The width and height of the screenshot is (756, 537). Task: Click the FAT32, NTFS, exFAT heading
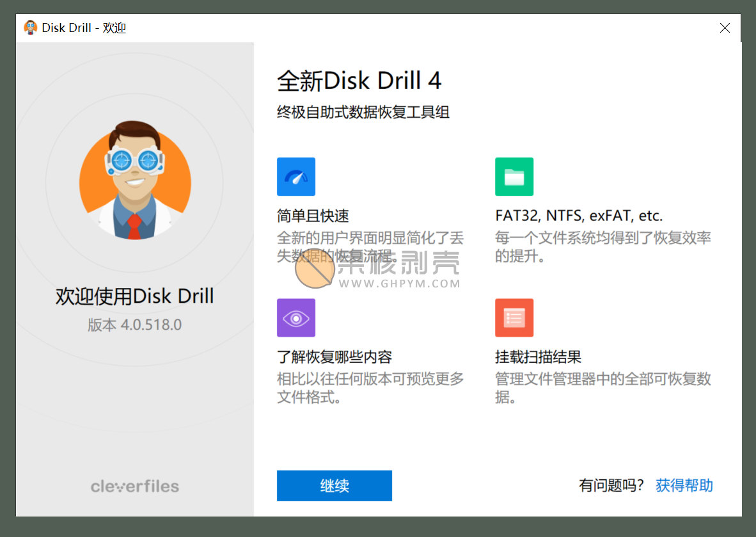[x=578, y=216]
